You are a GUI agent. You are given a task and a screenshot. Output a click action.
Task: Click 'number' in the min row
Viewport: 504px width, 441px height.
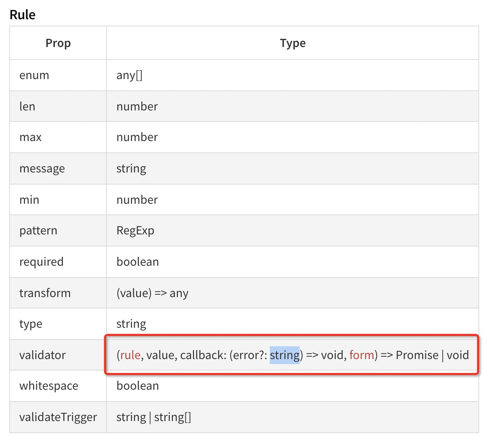point(137,200)
